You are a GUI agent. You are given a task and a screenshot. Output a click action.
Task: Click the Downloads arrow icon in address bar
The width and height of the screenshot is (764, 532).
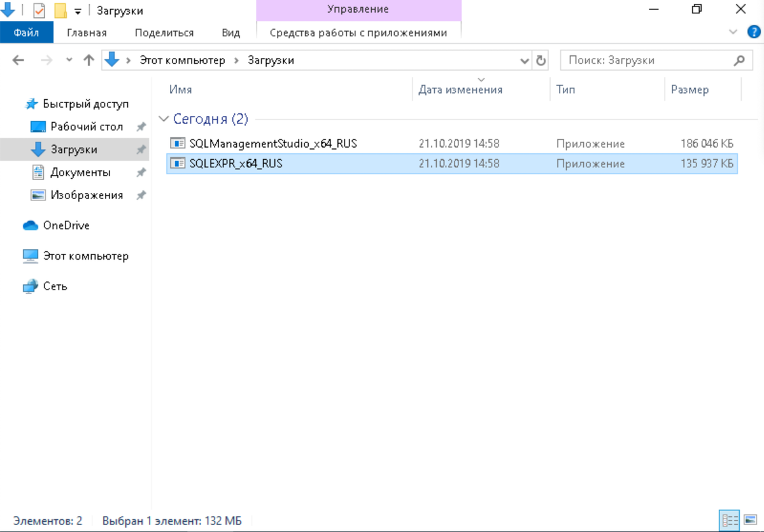click(x=112, y=60)
